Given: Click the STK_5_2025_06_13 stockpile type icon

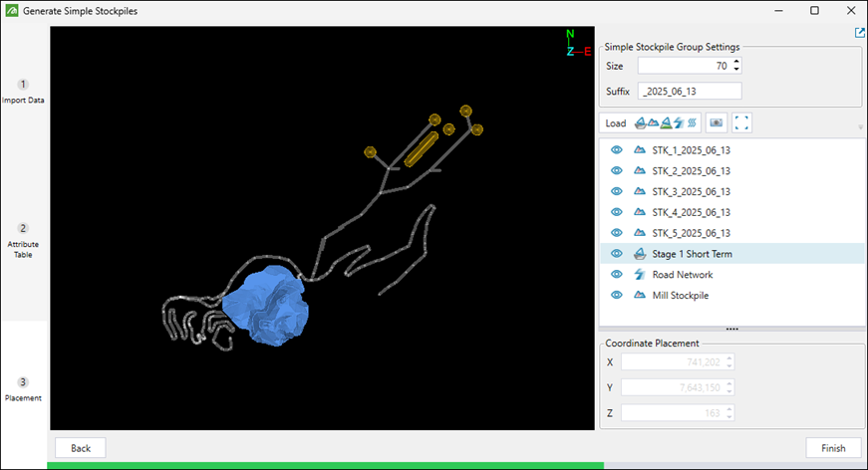Looking at the screenshot, I should [640, 233].
